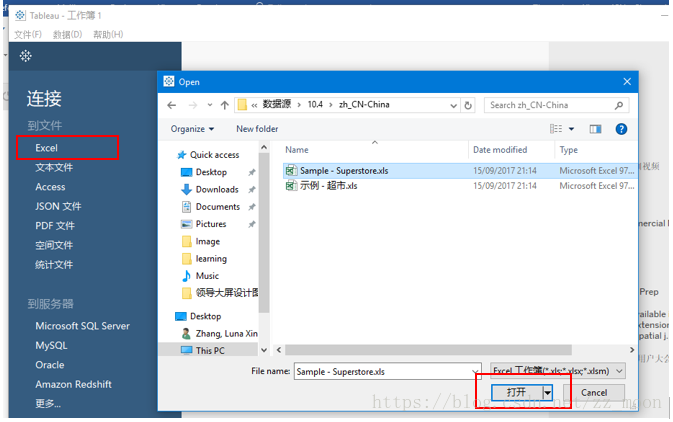Image resolution: width=673 pixels, height=422 pixels.
Task: Open the Organize menu
Action: pos(192,129)
